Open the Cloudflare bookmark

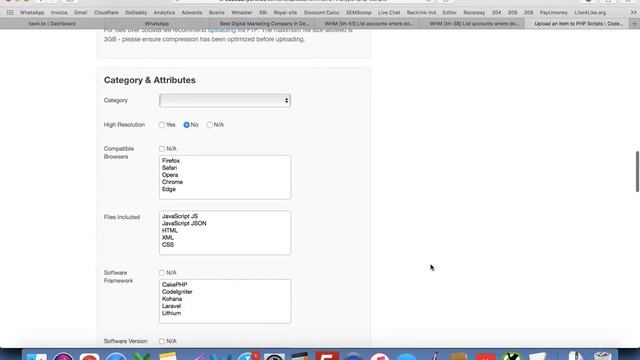tap(106, 13)
